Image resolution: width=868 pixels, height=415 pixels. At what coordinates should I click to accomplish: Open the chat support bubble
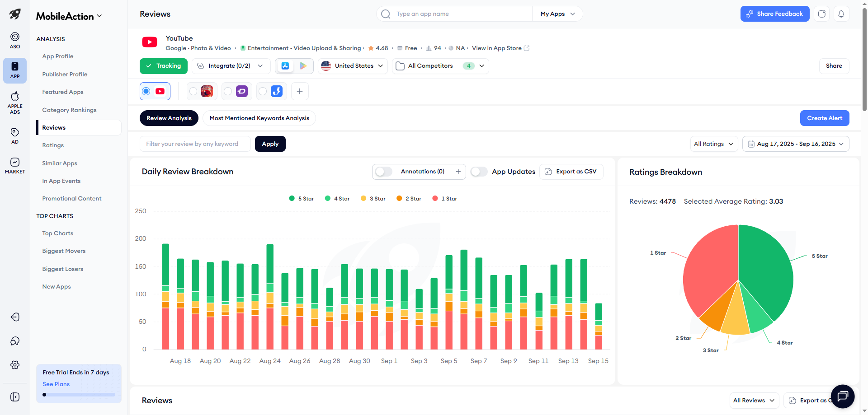[x=842, y=396]
